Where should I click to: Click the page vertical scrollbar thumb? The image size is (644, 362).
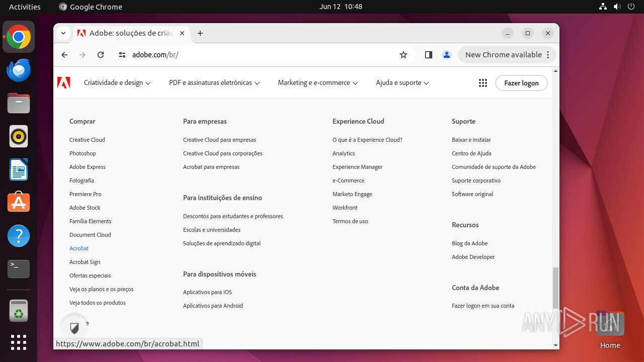pos(555,288)
